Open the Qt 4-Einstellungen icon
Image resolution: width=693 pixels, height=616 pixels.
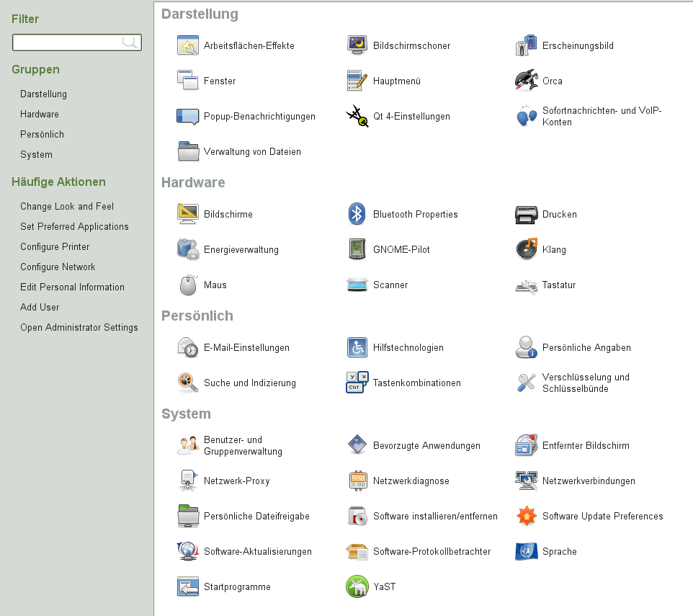coord(358,116)
